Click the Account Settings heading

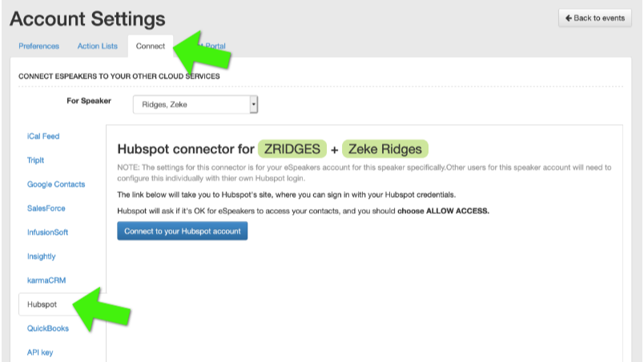tap(87, 18)
